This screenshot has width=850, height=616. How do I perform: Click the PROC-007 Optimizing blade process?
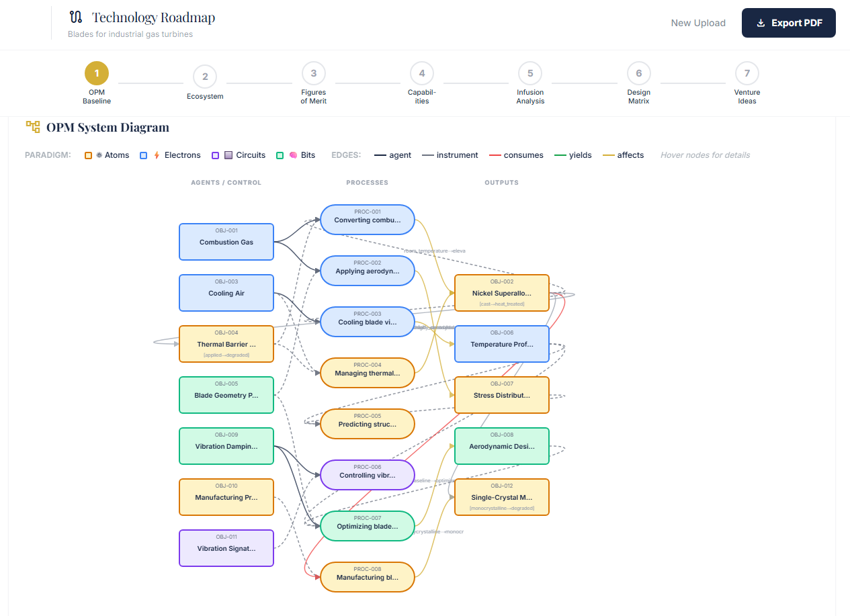(x=368, y=526)
